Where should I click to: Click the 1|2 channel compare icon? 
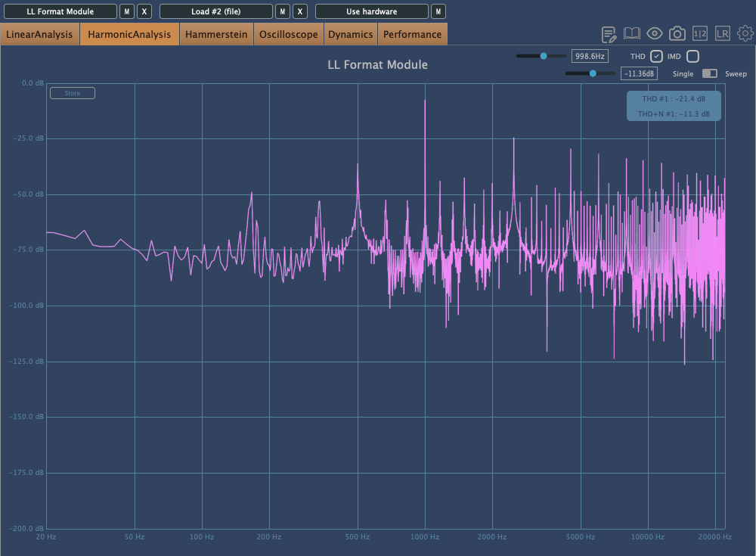click(x=700, y=34)
